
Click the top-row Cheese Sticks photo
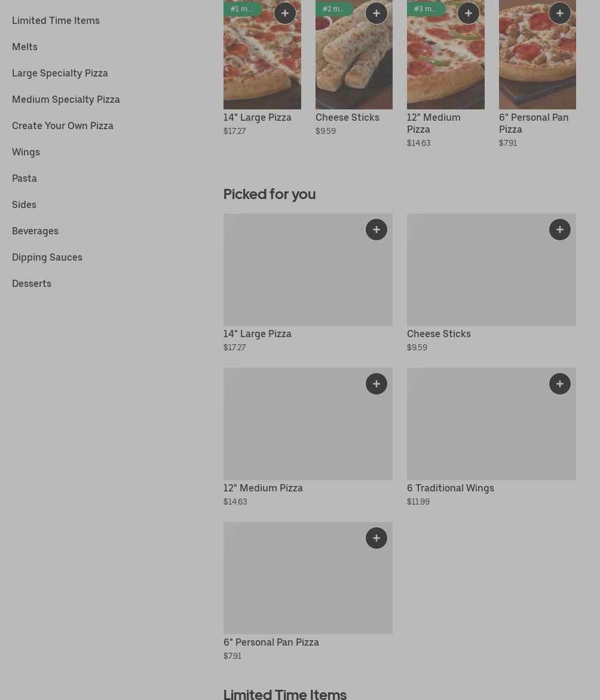click(x=354, y=66)
